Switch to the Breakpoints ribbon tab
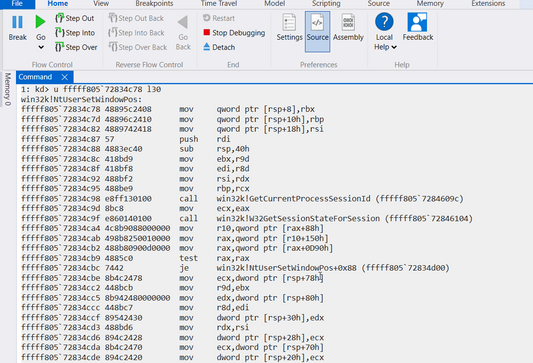This screenshot has width=533, height=363. pyautogui.click(x=154, y=4)
